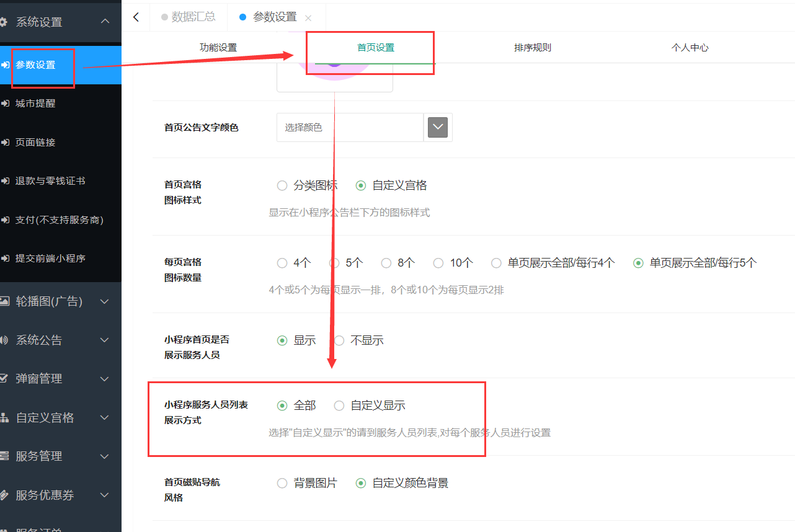
Task: Click the gear icon beside 系统设置
Action: (4, 22)
